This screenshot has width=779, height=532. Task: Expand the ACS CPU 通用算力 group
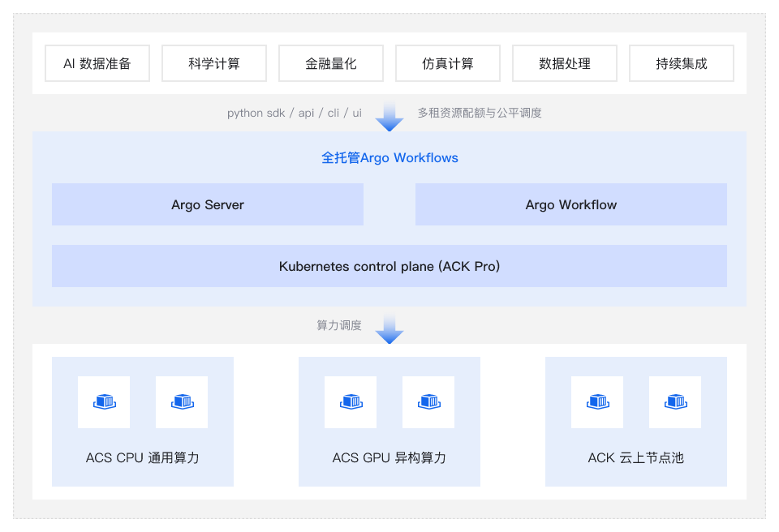[x=142, y=457]
